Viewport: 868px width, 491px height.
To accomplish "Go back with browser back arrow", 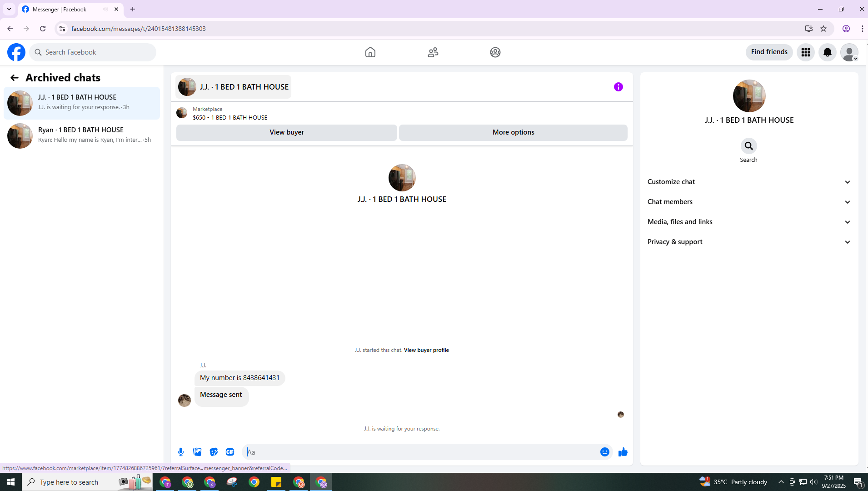I will coord(10,29).
